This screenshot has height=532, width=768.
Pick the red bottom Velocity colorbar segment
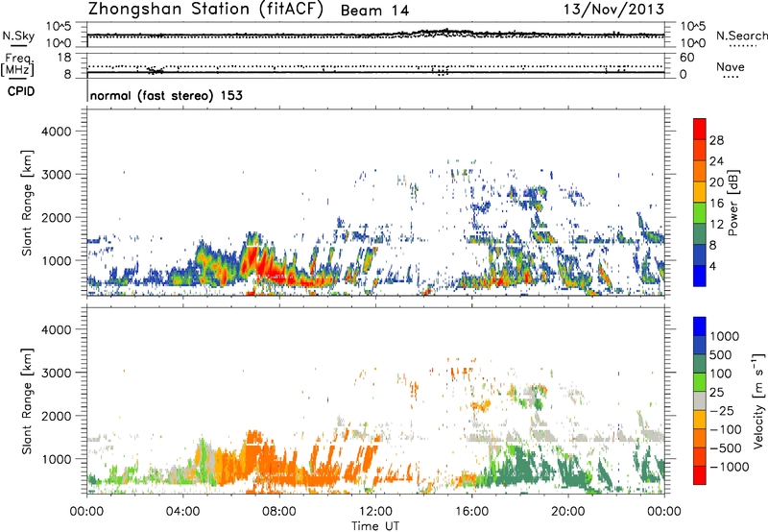[700, 475]
